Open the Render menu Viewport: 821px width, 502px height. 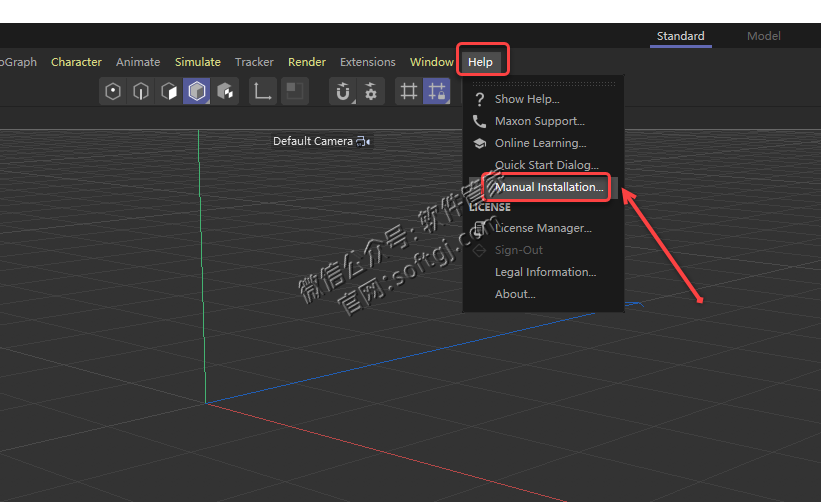(x=307, y=62)
